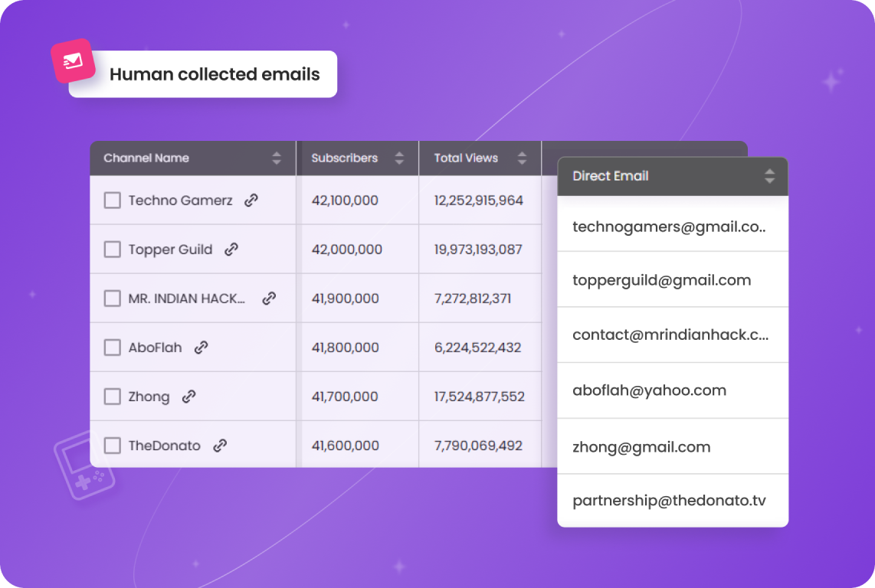The image size is (875, 588).
Task: Click the zhong@gmail.com email
Action: tap(641, 447)
